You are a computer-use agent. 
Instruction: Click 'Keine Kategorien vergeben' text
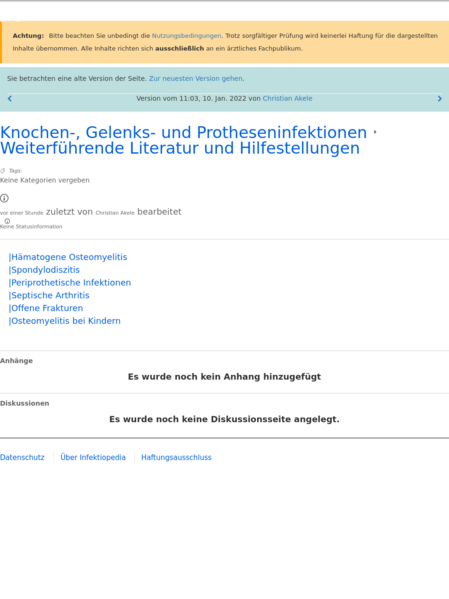[45, 180]
